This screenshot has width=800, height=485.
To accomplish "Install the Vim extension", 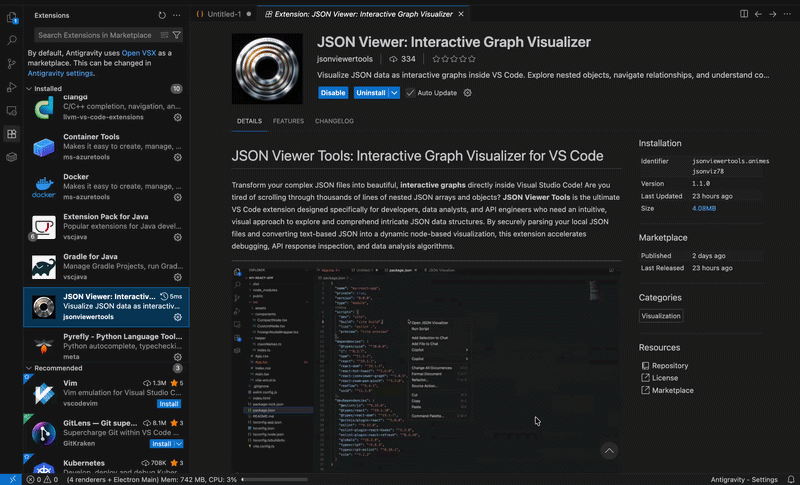I will (169, 404).
